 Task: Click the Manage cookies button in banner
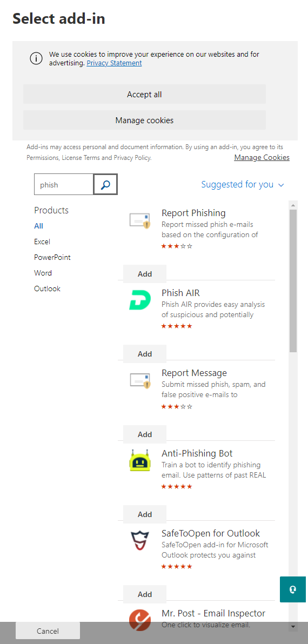coord(145,120)
